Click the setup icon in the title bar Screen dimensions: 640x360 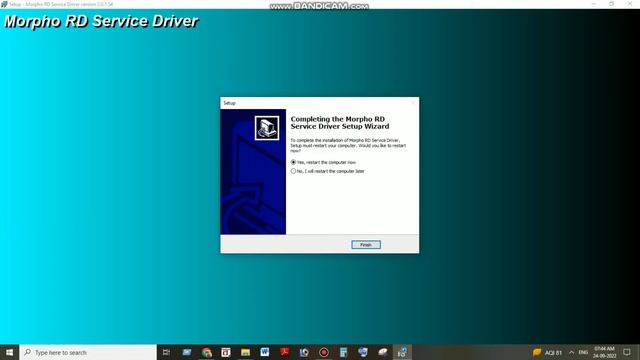pos(4,4)
